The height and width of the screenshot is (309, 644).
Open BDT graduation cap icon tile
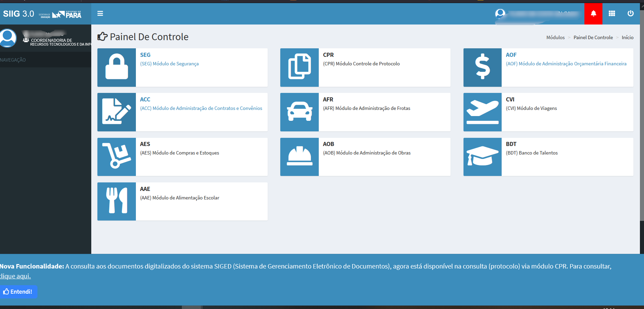[x=483, y=157]
